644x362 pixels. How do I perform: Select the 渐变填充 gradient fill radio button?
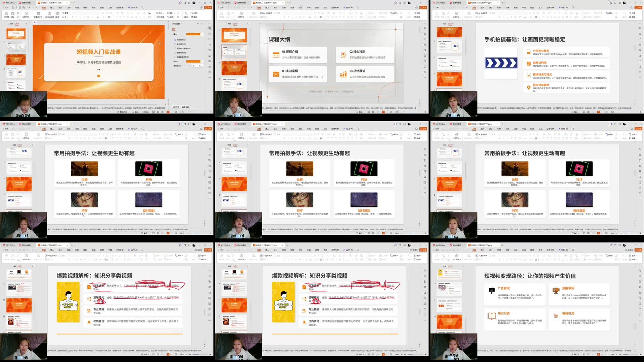(175, 44)
